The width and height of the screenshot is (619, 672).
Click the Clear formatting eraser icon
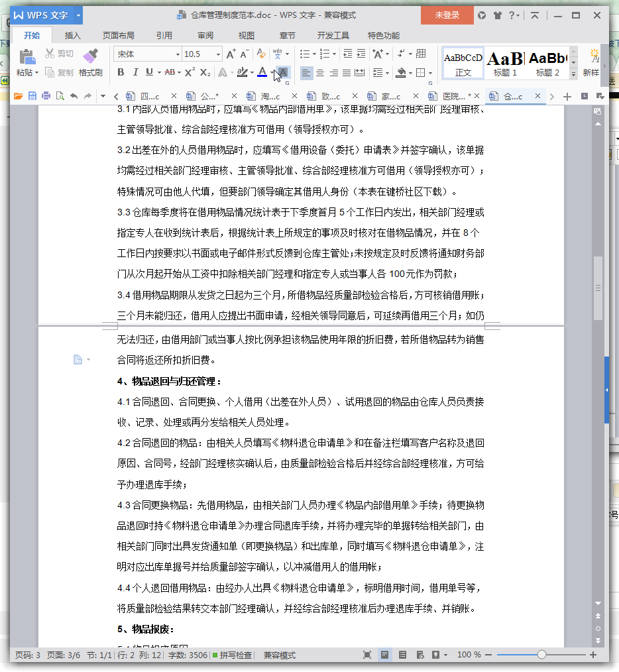(260, 54)
